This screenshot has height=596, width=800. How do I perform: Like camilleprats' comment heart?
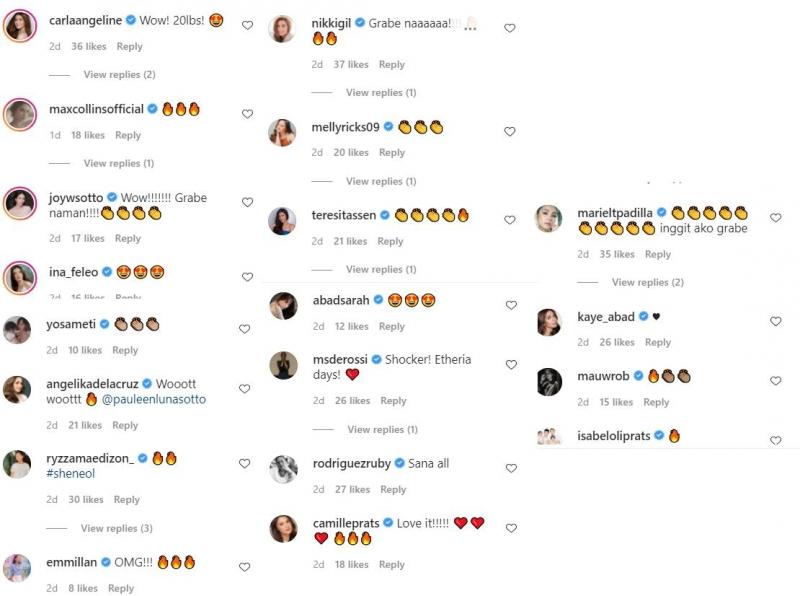pyautogui.click(x=510, y=527)
